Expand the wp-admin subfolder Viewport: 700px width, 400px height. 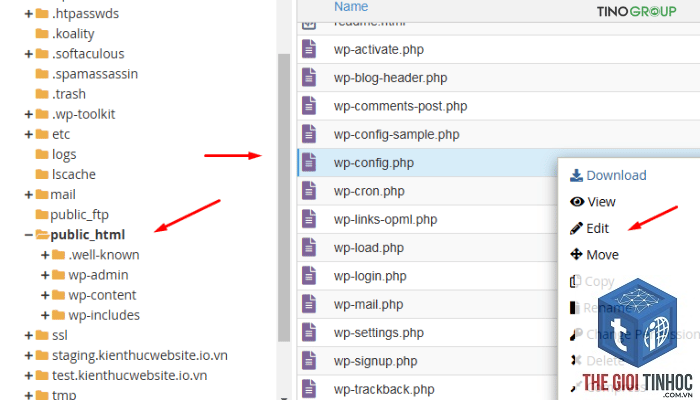(45, 275)
